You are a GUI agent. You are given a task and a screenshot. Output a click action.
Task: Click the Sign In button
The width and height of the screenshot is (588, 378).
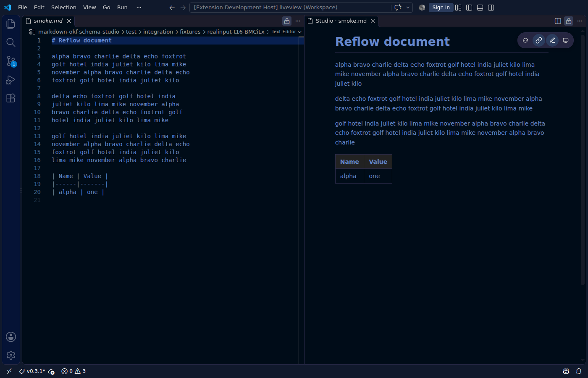pyautogui.click(x=441, y=8)
